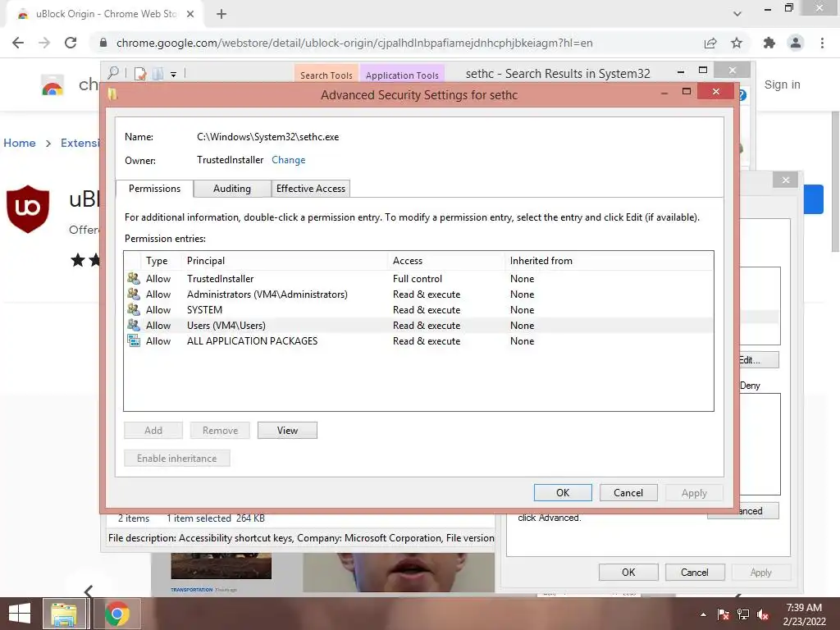Viewport: 840px width, 630px height.
Task: Click Explorer properties quick access icon
Action: pos(140,74)
